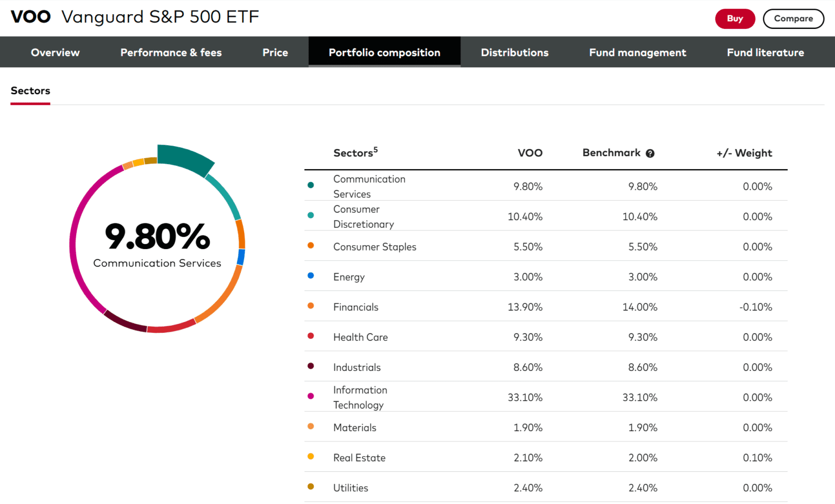This screenshot has width=835, height=504.
Task: Click the Health Care red legend dot
Action: click(x=310, y=336)
